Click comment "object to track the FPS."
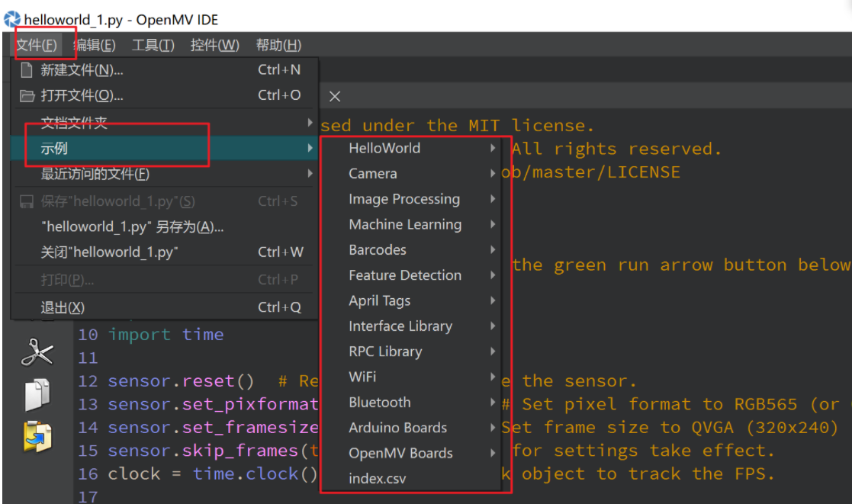Screen dimensions: 852x504 [648, 474]
